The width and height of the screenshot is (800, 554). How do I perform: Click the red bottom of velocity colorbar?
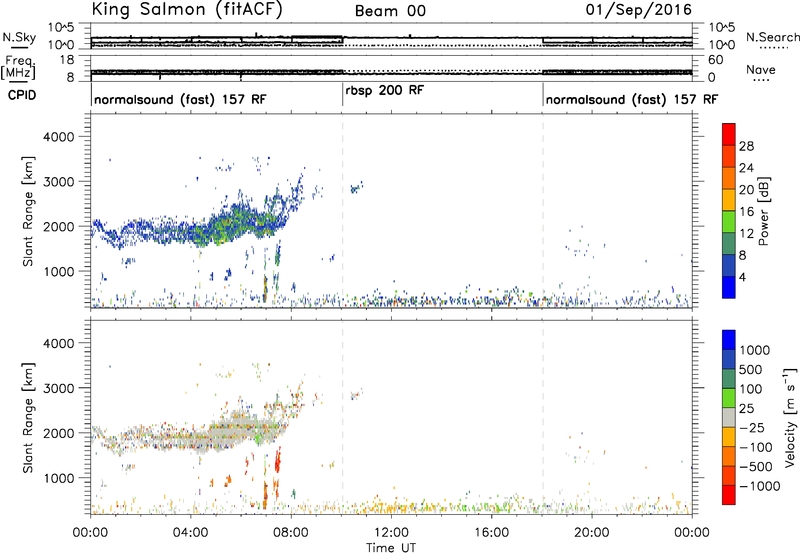(729, 495)
